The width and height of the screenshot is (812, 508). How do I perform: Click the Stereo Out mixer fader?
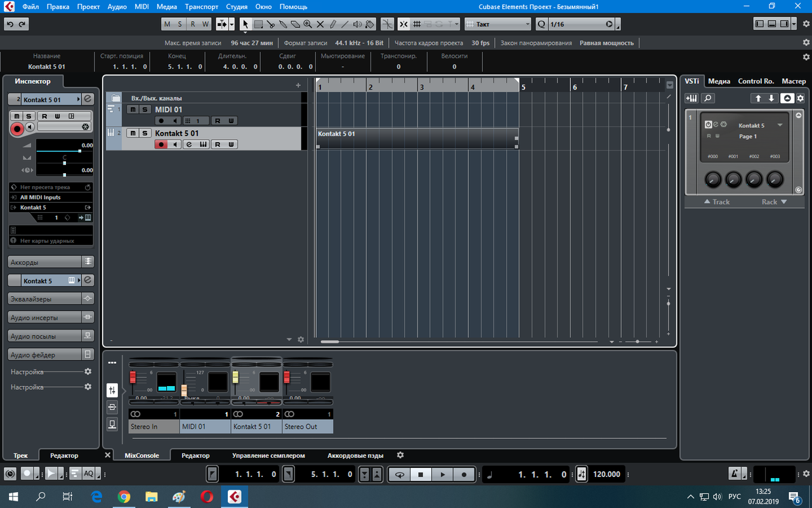(287, 377)
